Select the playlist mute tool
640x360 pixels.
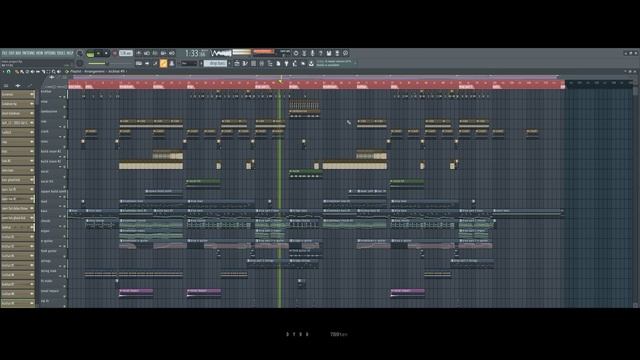(x=33, y=72)
